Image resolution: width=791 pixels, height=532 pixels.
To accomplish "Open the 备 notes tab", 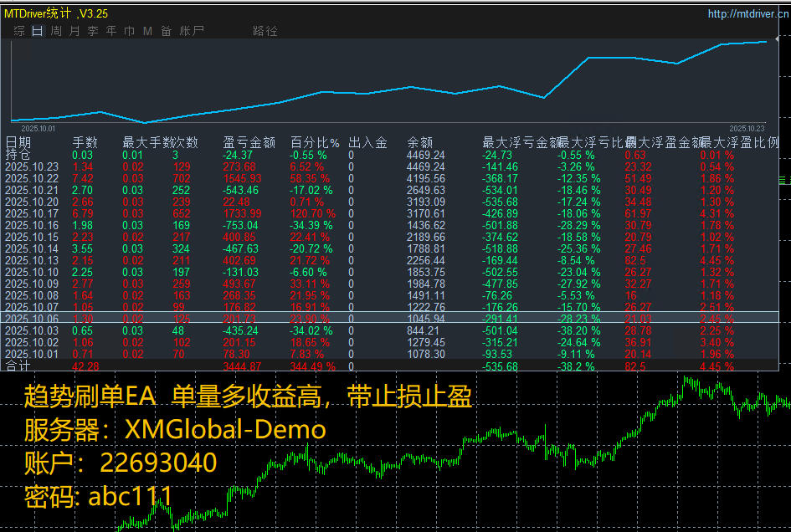I will 166,31.
